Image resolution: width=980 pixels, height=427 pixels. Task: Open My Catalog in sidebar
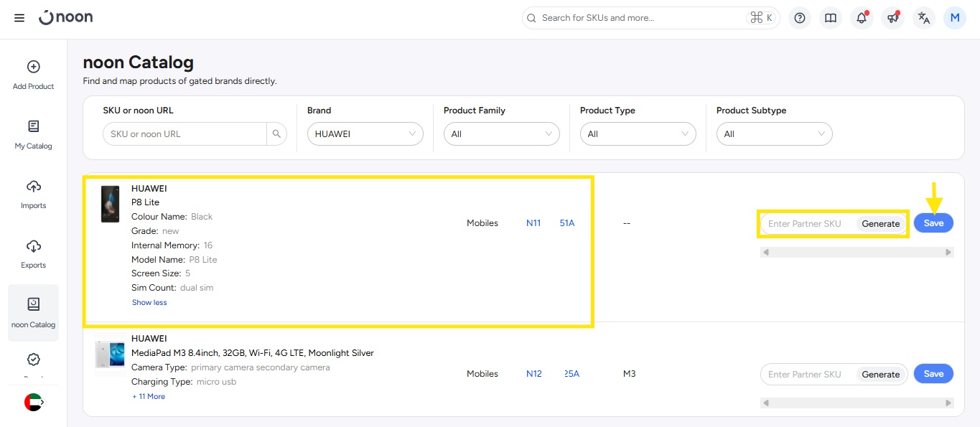[33, 134]
